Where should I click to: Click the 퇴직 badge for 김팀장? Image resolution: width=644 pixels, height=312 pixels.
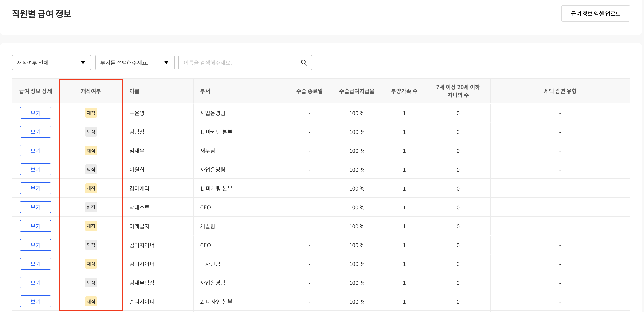point(91,132)
